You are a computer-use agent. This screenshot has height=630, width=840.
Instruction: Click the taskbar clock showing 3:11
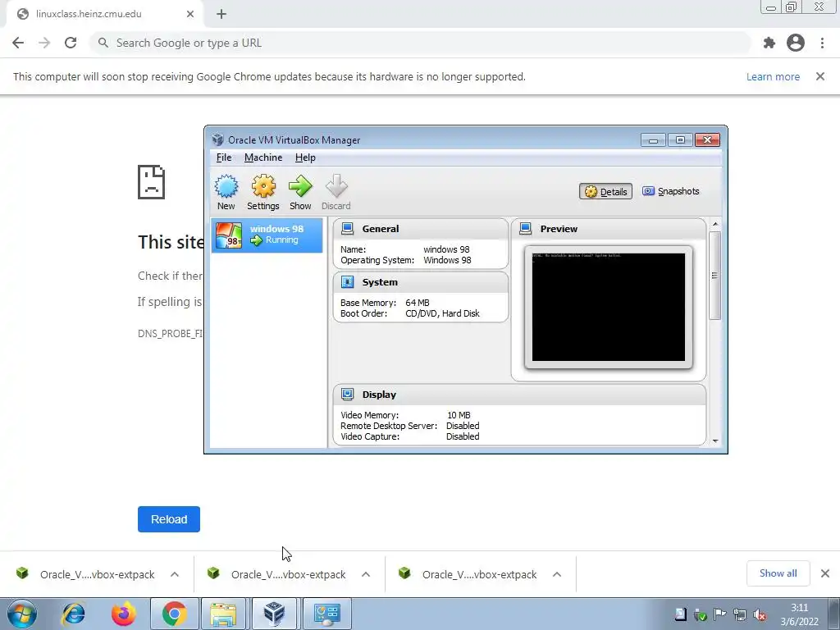pos(799,614)
